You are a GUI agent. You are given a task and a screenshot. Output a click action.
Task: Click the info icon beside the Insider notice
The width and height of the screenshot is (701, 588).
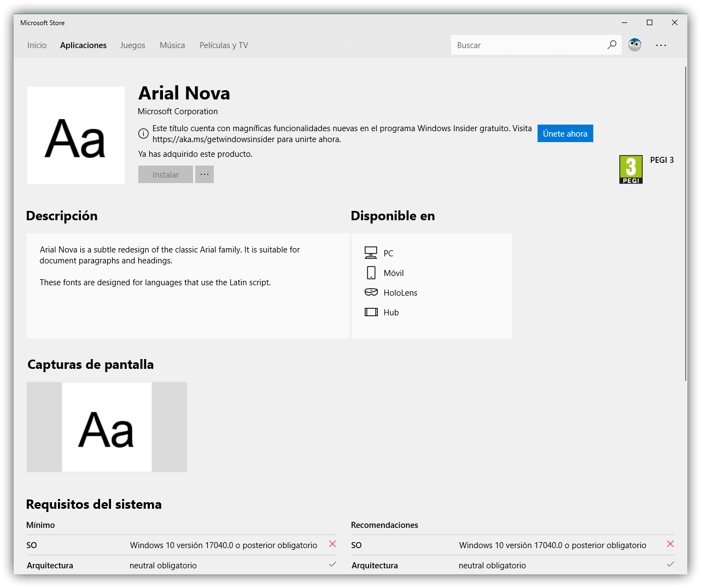pyautogui.click(x=143, y=134)
